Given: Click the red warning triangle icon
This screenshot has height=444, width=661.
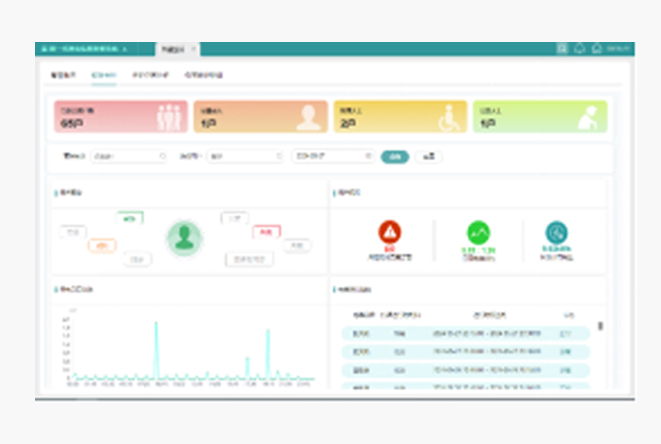Looking at the screenshot, I should point(390,232).
